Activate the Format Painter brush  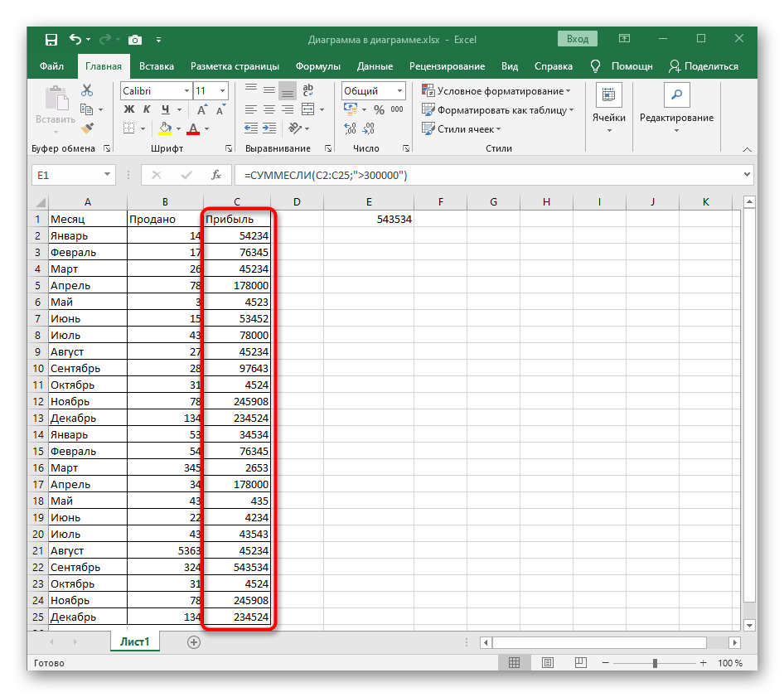coord(87,128)
